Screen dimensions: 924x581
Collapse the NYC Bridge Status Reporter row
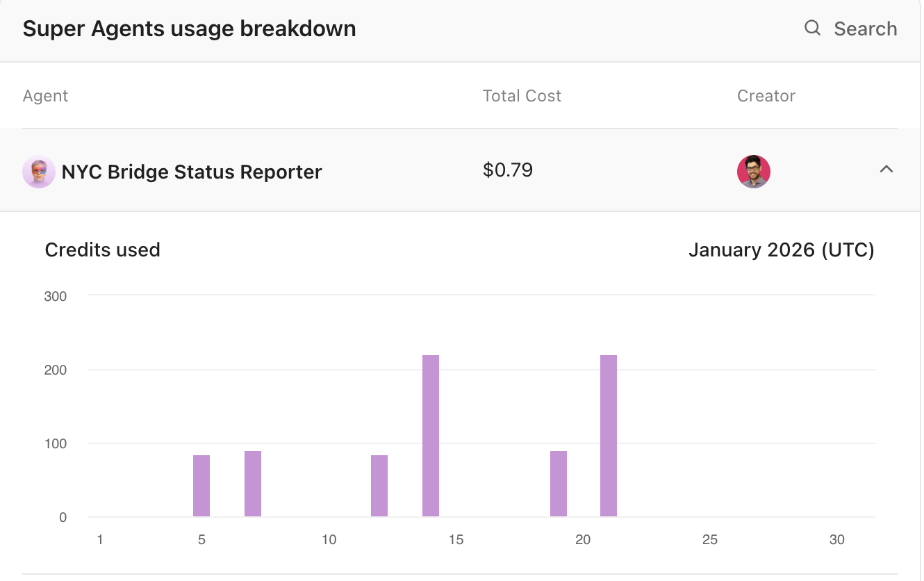[886, 170]
